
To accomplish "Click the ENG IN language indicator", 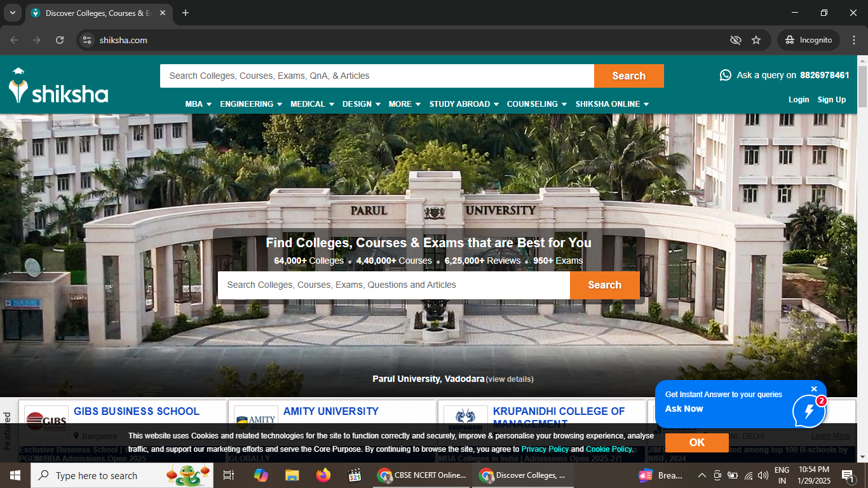I will (x=782, y=475).
